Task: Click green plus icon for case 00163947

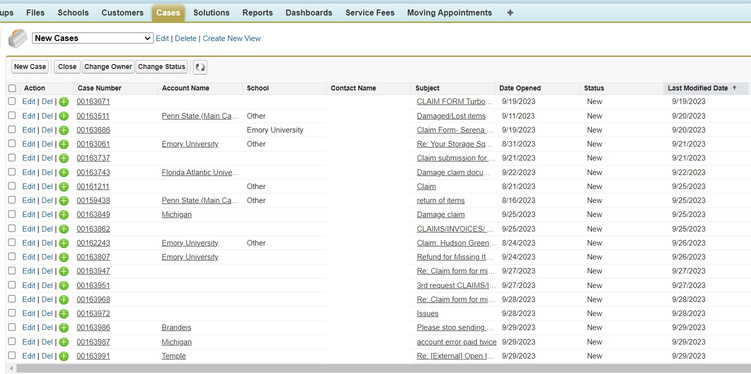Action: (x=64, y=272)
